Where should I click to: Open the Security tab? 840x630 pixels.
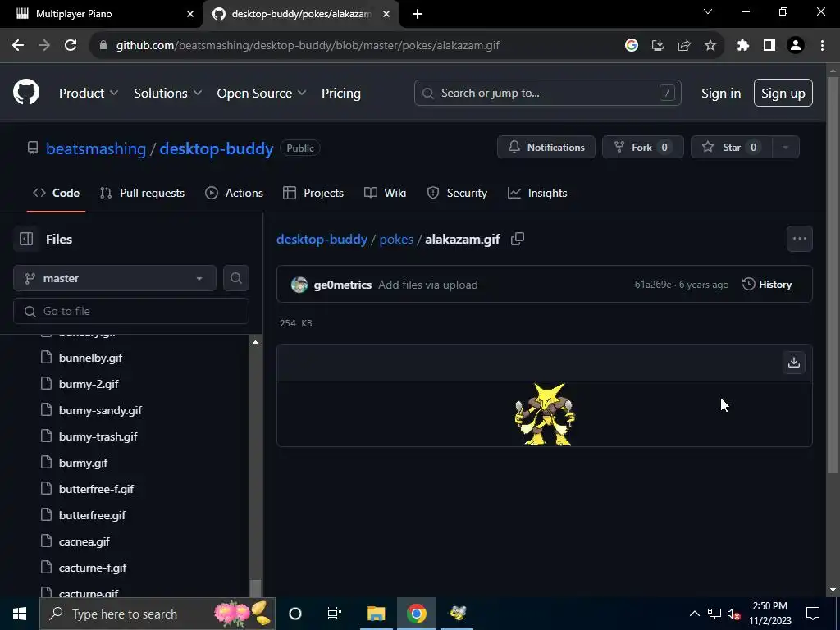(x=457, y=193)
